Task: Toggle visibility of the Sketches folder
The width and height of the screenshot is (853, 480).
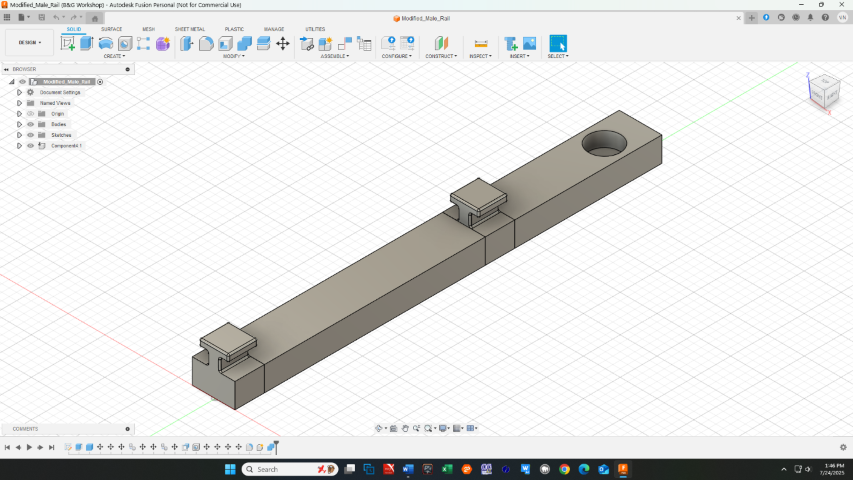Action: click(x=30, y=135)
